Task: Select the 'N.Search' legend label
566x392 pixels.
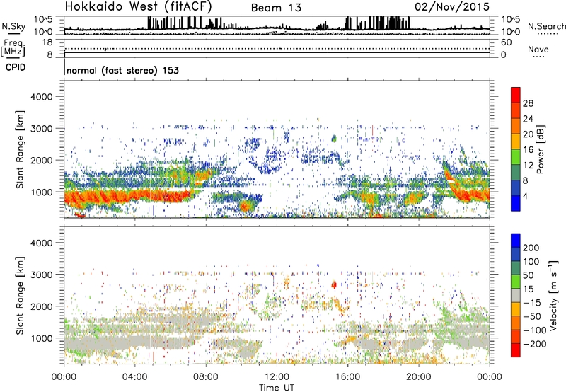Action: (x=546, y=26)
